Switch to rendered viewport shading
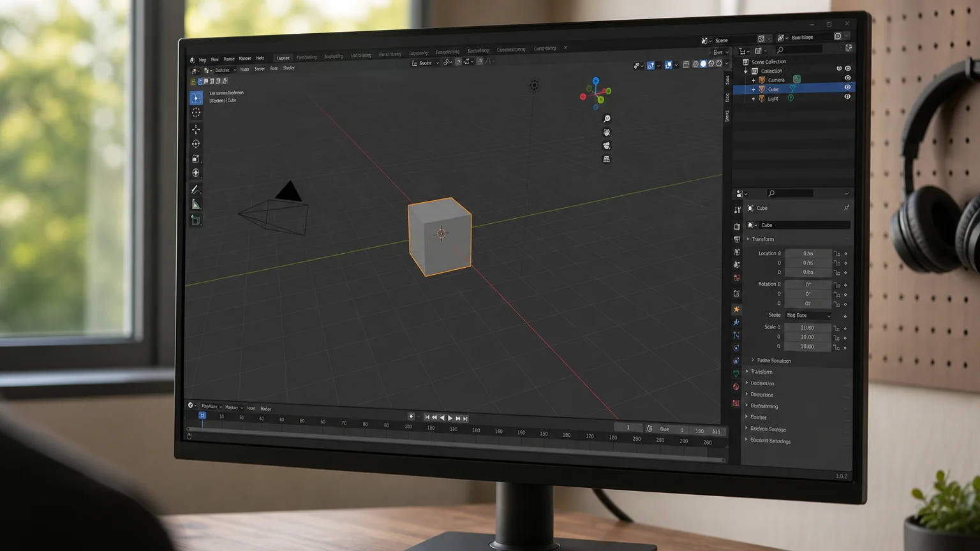The height and width of the screenshot is (551, 980). pos(719,64)
